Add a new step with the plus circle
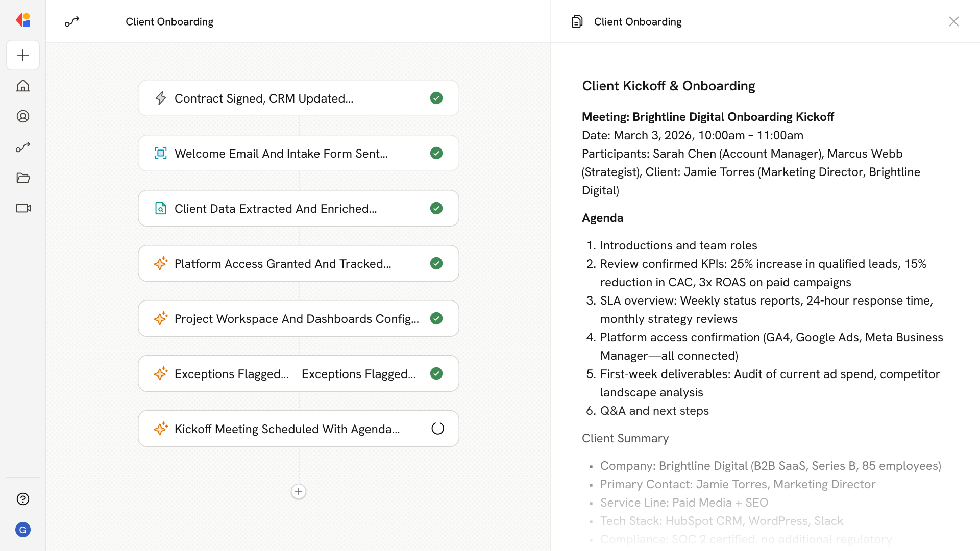980x551 pixels. point(299,491)
